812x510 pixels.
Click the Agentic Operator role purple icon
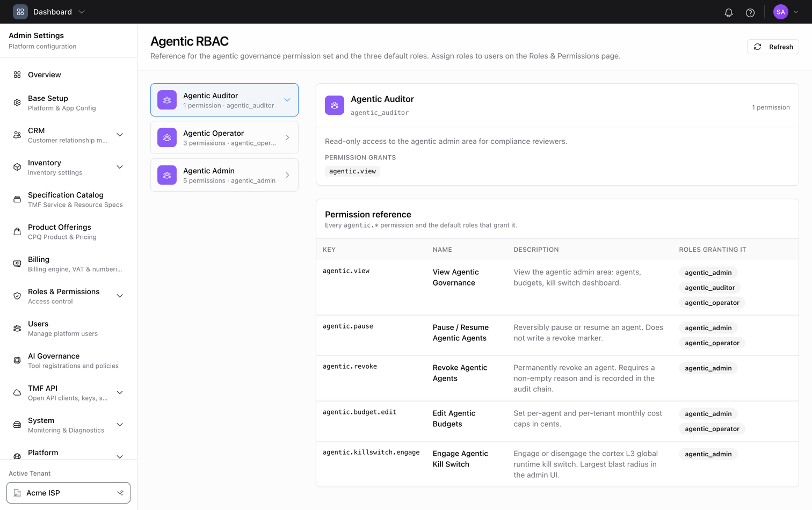point(167,137)
